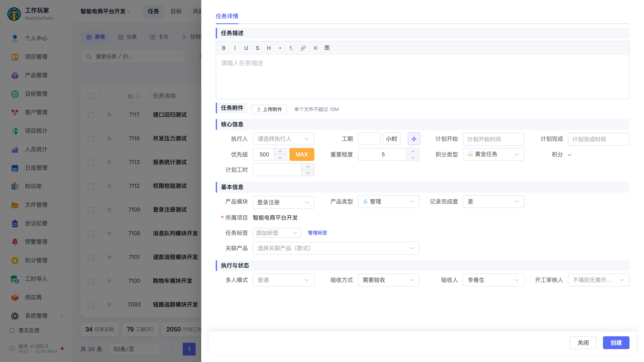Open the 关联产品 dropdown

coord(336,248)
